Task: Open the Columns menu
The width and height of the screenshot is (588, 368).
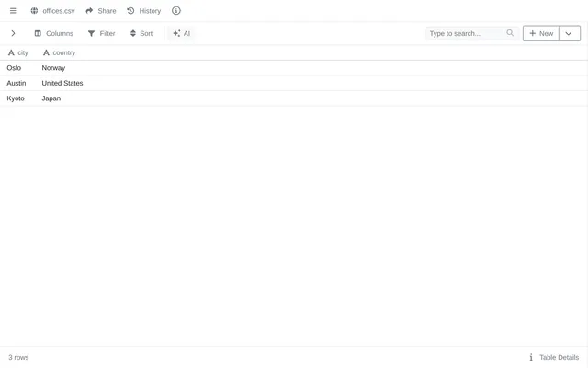Action: tap(54, 33)
